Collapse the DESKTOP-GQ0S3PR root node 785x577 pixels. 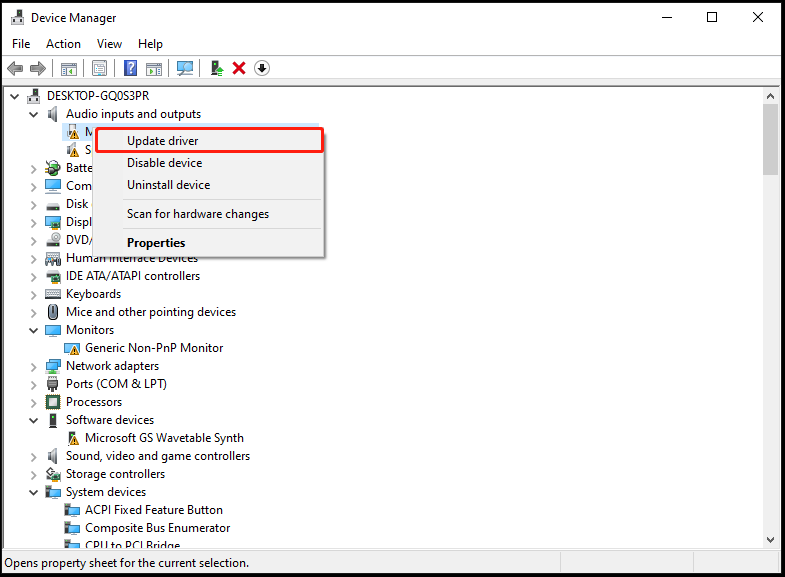click(x=15, y=96)
